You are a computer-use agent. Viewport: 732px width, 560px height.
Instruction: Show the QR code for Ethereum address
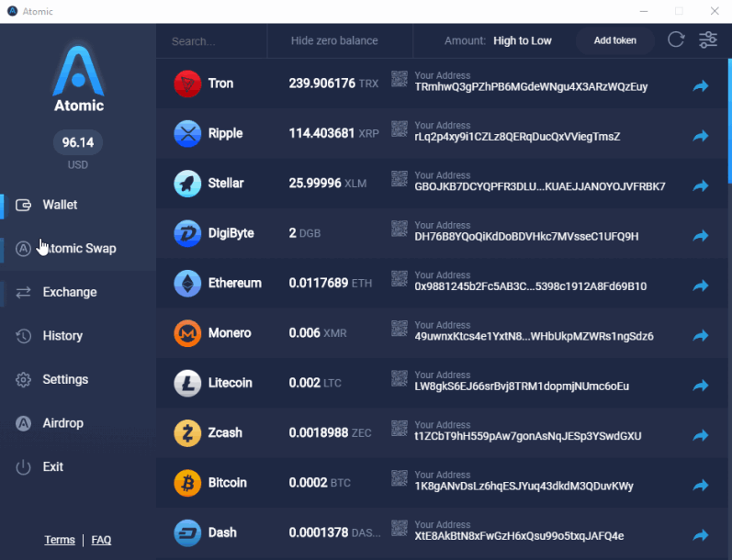pos(400,278)
